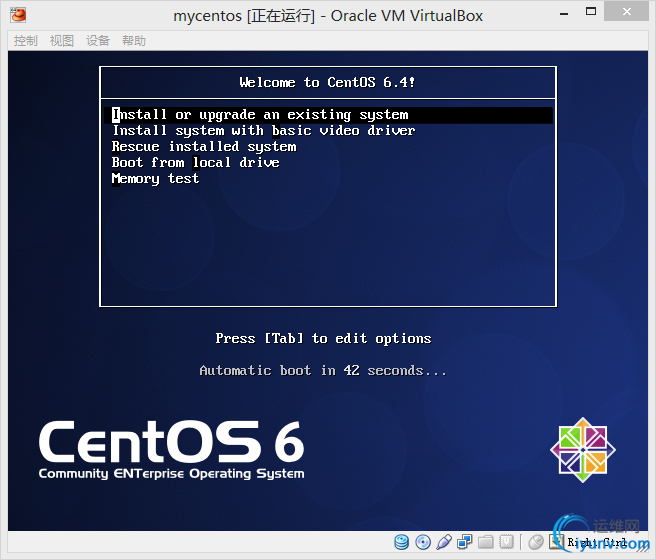Click the 'Automatic boot in 42 seconds' countdown

point(323,371)
